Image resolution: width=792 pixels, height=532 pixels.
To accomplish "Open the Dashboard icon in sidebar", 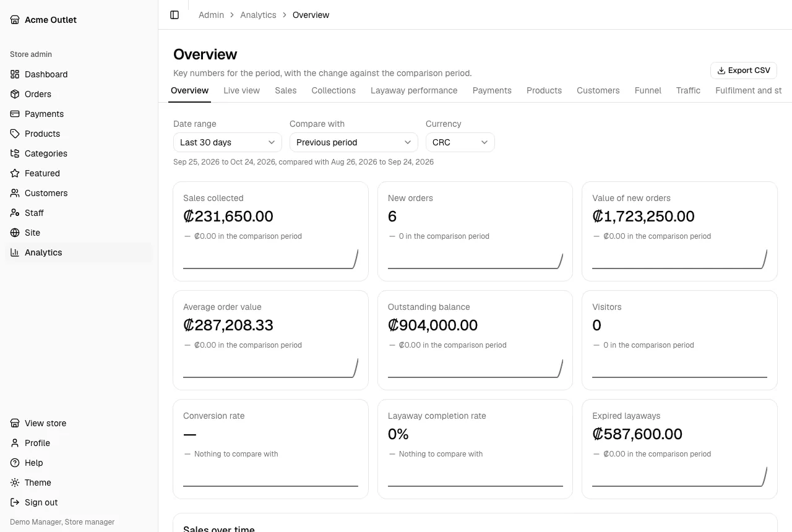I will 15,74.
